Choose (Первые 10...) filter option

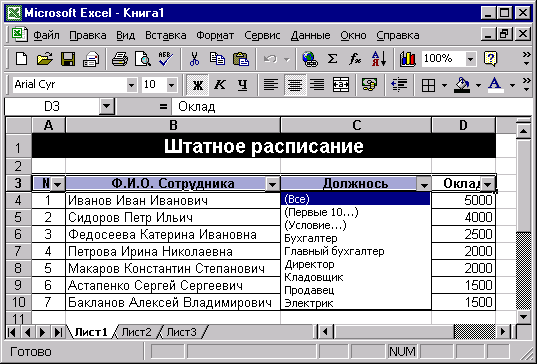point(355,212)
